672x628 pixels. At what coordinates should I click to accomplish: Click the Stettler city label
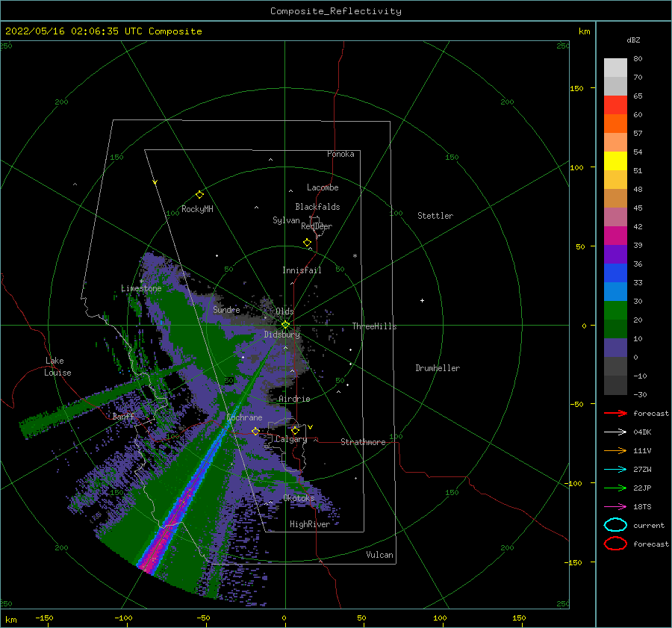(x=435, y=216)
